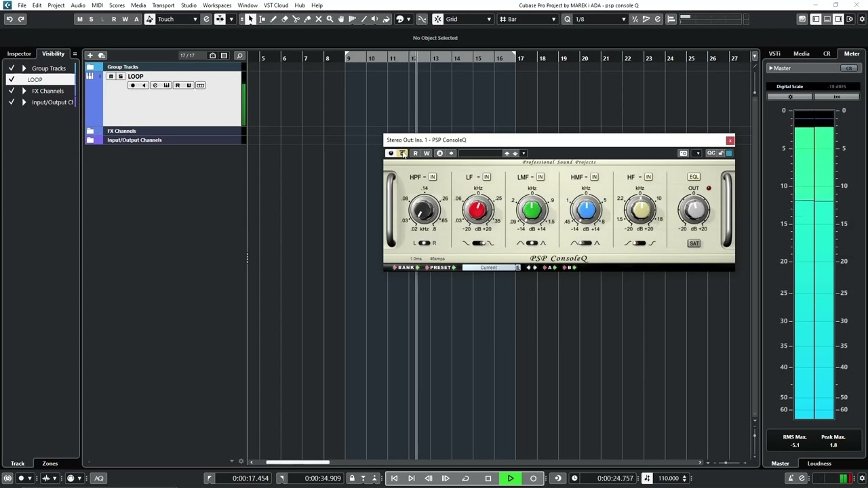Screen dimensions: 868x488
Task: Open the Project menu
Action: [56, 5]
